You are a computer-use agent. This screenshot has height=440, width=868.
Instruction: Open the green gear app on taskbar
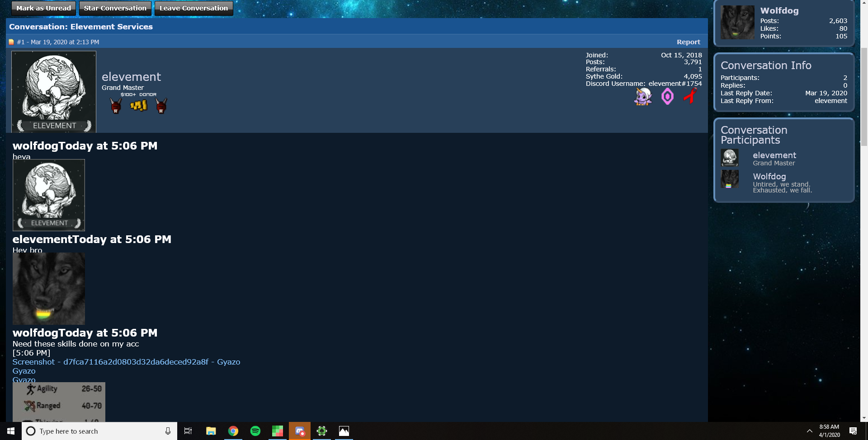321,431
